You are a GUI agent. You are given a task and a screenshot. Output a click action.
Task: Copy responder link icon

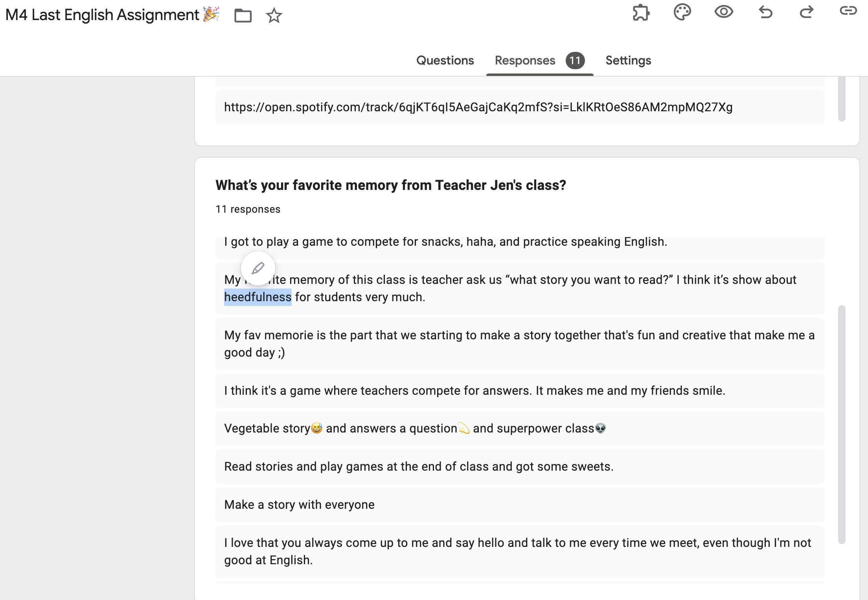coord(848,11)
